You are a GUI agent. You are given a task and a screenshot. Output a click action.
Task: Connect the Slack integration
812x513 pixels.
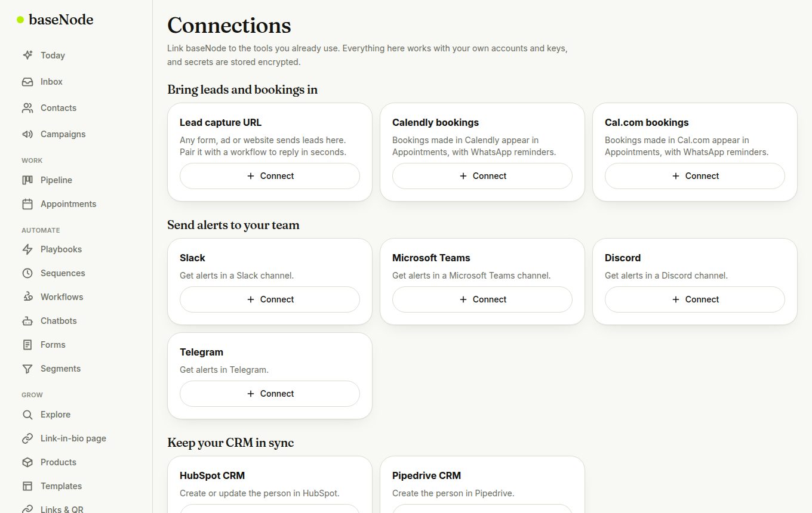(270, 299)
